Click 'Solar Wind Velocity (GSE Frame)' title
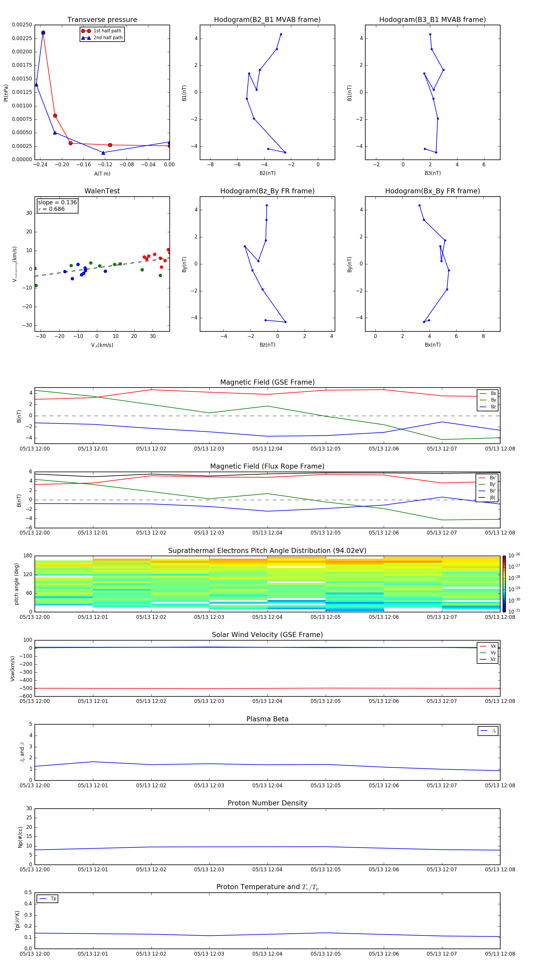Screen dimensions: 535x980 point(267,635)
